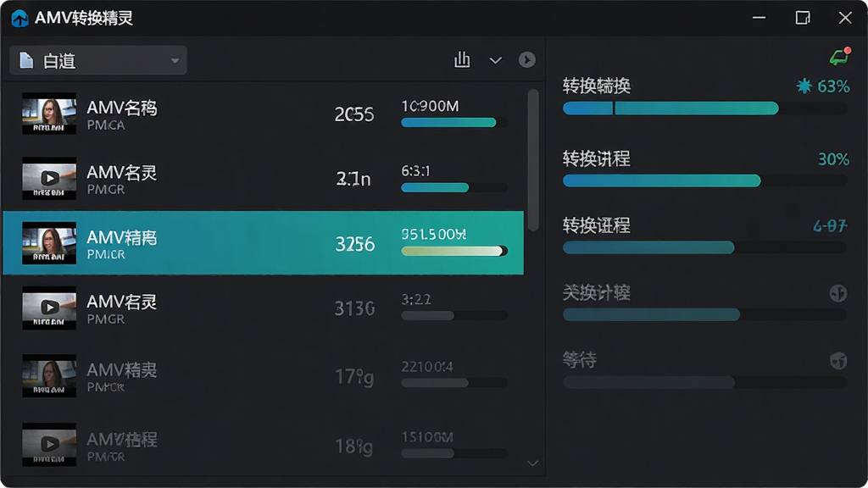
Task: Open the 白道 dropdown list
Action: click(x=98, y=60)
